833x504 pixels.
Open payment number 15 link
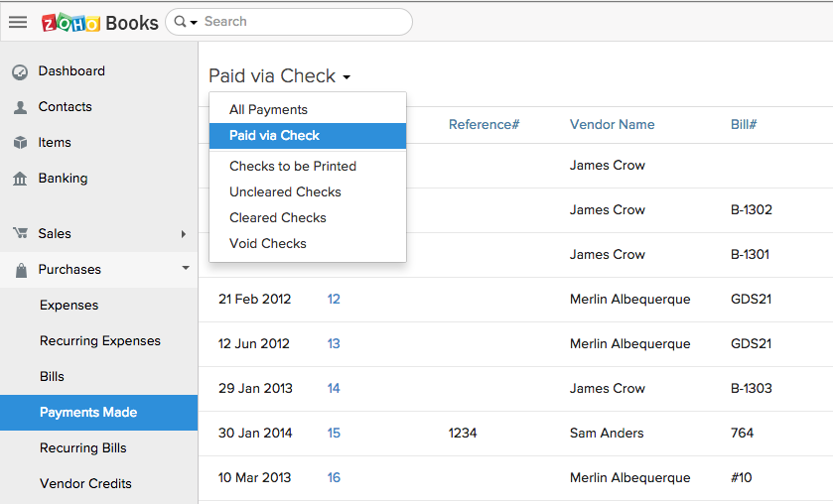pos(334,434)
